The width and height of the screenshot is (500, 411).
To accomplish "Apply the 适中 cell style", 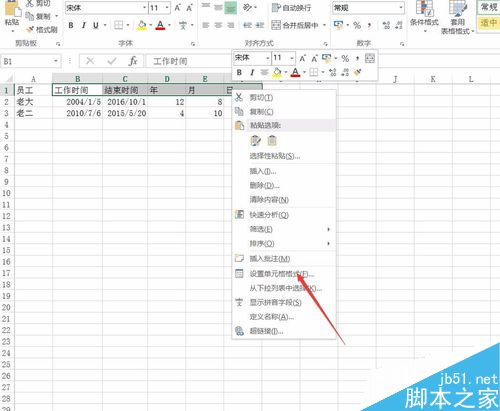I will 489,23.
